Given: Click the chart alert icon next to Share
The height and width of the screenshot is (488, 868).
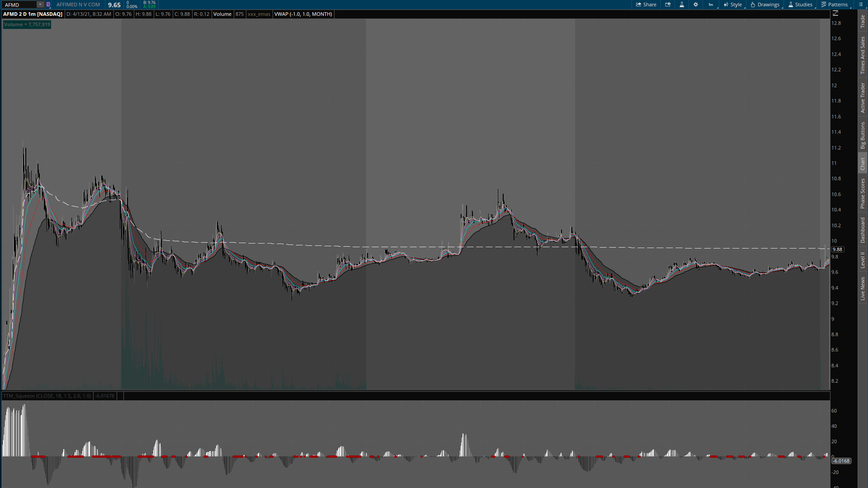Looking at the screenshot, I should pos(668,5).
